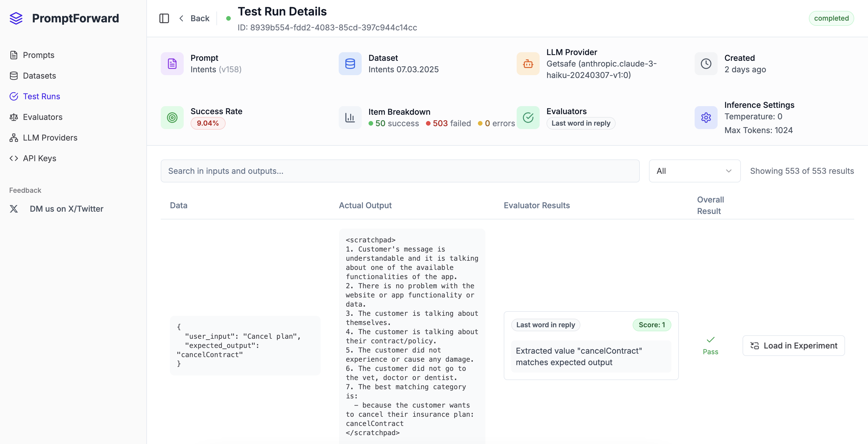Click the Inference Settings gear icon
The image size is (868, 444).
706,118
